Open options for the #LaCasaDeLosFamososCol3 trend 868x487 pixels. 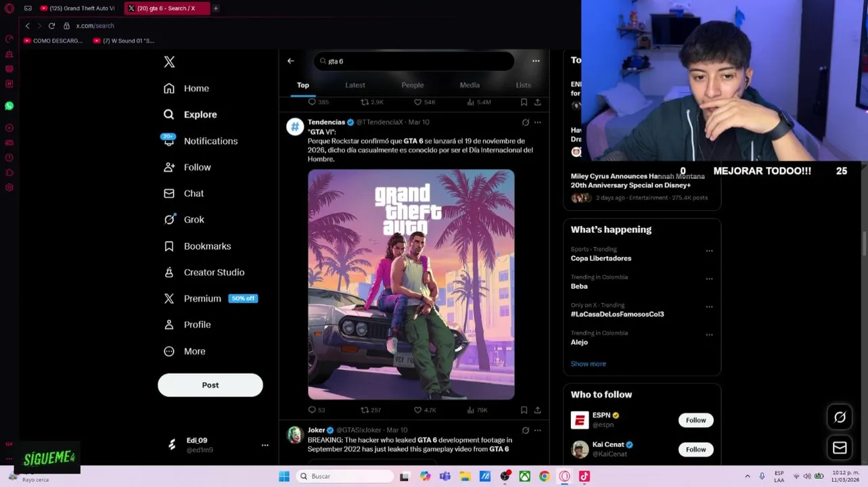[709, 307]
